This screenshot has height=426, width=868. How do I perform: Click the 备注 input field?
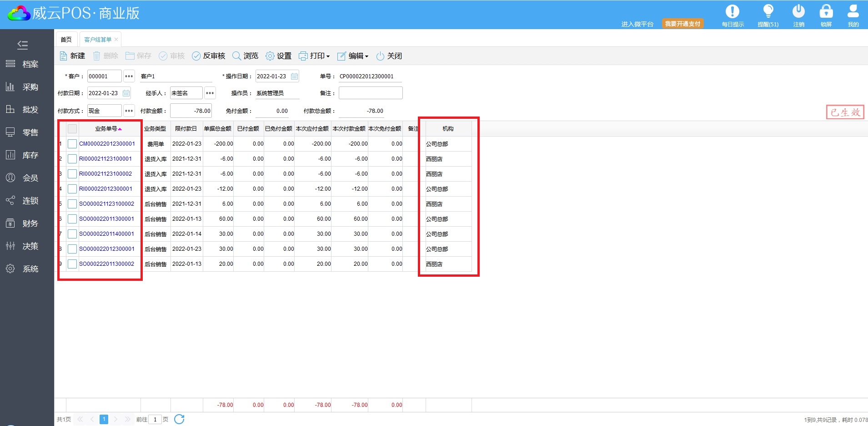370,93
